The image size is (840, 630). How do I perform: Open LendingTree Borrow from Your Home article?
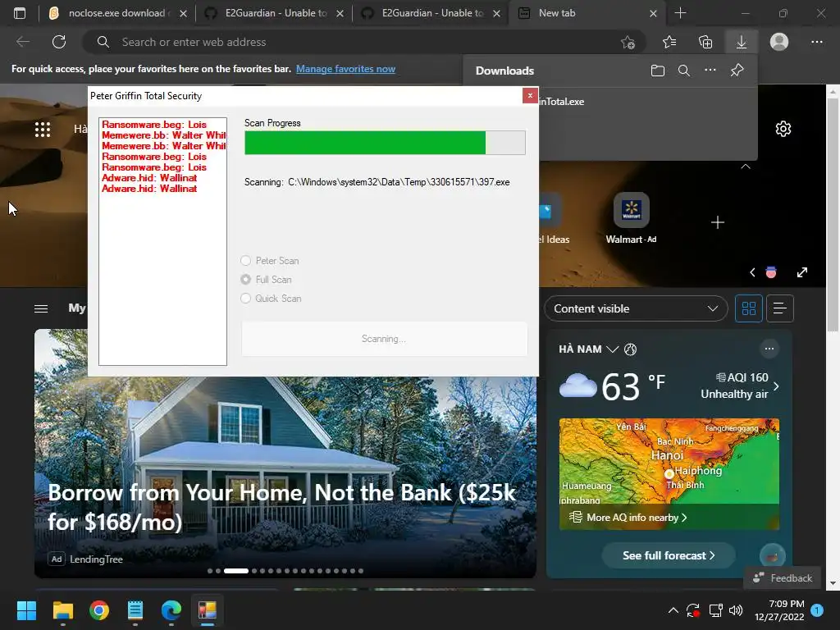point(282,507)
